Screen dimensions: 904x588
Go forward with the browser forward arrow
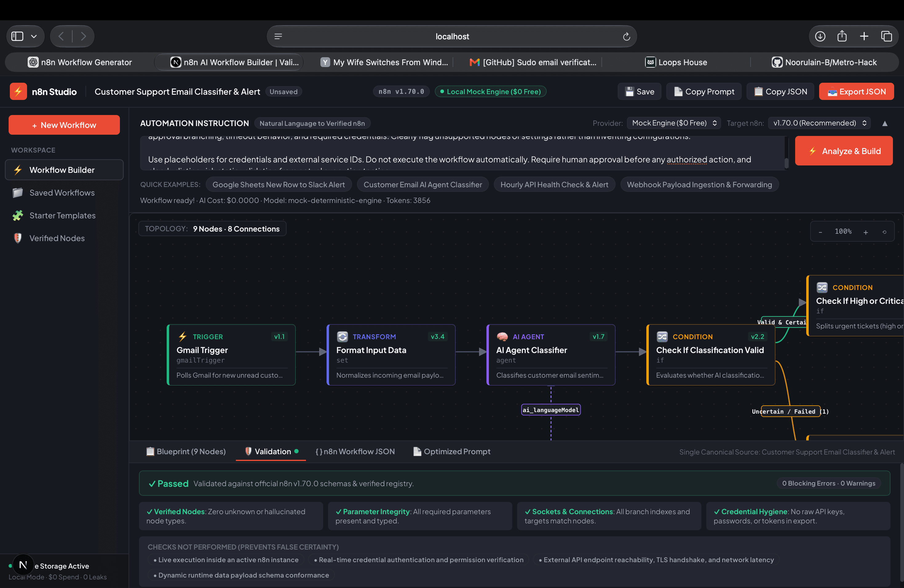coord(83,36)
